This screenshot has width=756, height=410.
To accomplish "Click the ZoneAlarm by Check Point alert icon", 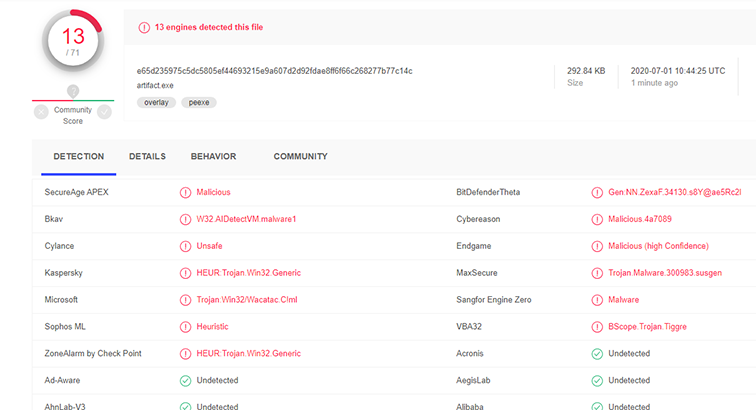I will (x=185, y=354).
